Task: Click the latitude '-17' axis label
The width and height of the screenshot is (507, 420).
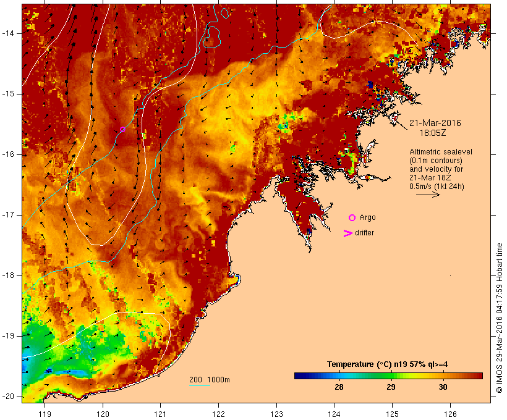Action: click(8, 215)
